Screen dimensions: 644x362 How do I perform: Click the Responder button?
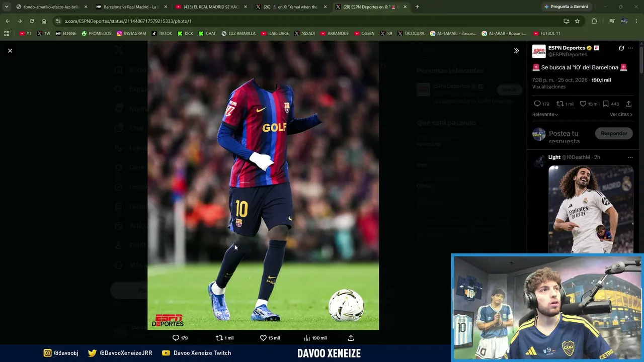pyautogui.click(x=614, y=133)
